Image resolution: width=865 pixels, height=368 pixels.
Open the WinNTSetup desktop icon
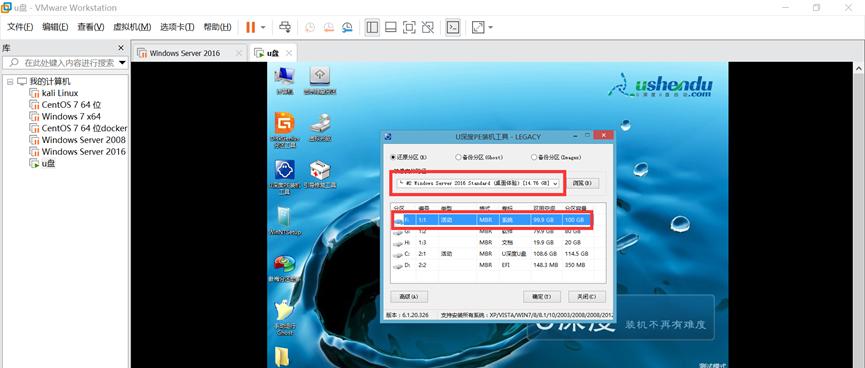(x=285, y=221)
